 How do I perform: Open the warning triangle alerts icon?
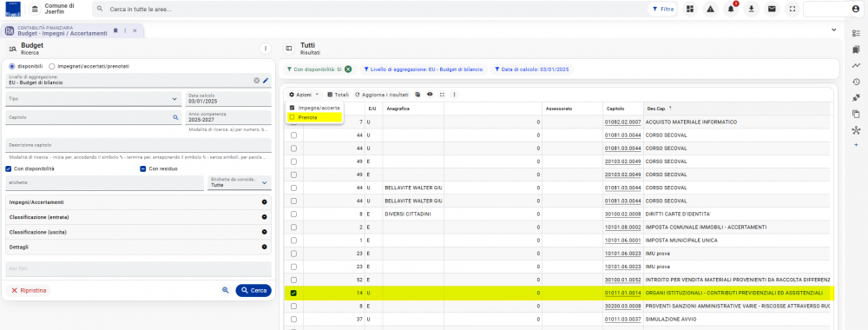click(x=710, y=9)
